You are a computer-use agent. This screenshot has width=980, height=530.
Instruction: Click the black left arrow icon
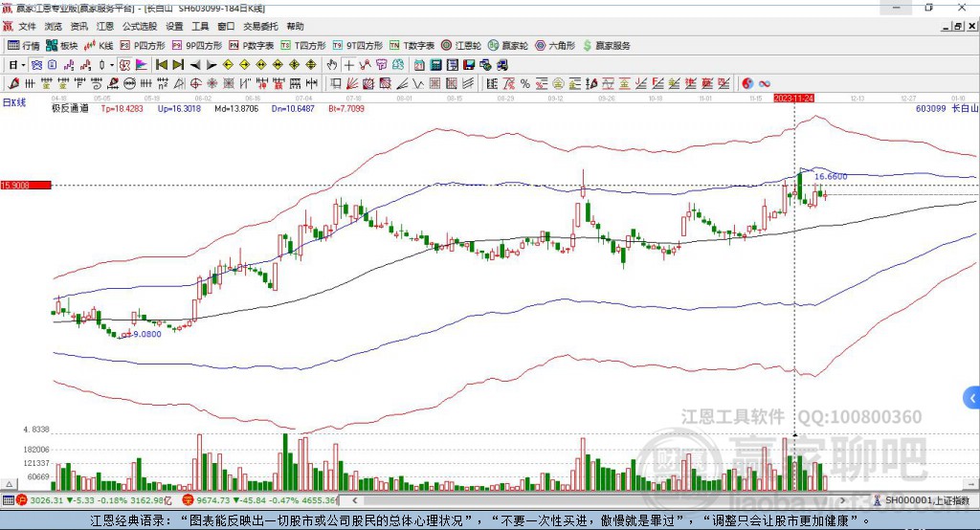[x=195, y=65]
